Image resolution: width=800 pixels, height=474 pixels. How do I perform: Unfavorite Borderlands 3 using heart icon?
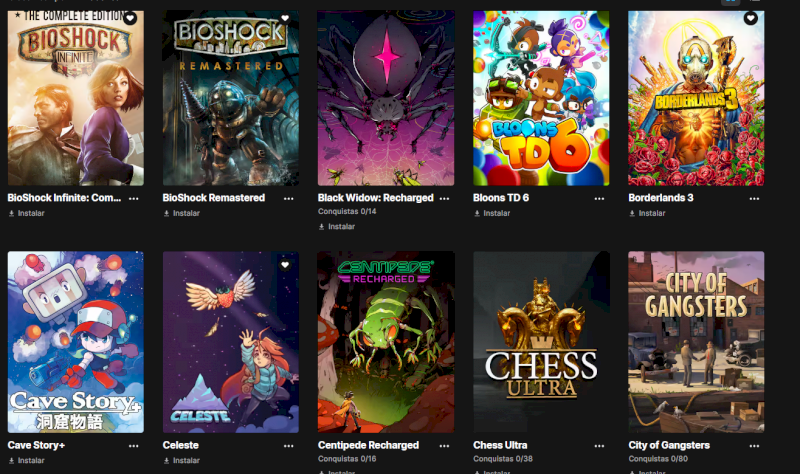pyautogui.click(x=751, y=18)
